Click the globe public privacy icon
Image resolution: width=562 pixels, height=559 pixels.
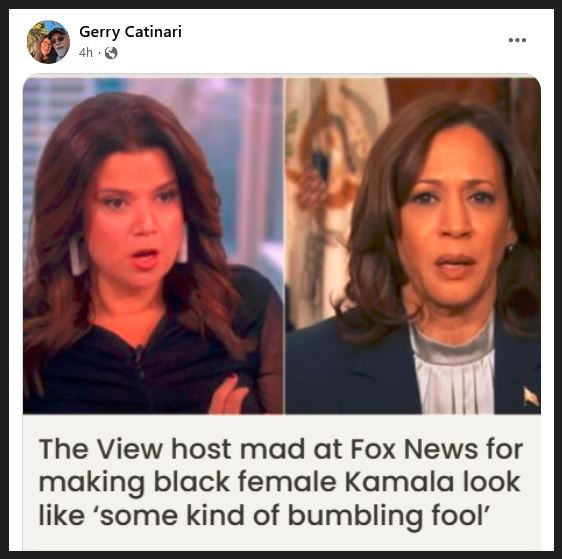[111, 53]
